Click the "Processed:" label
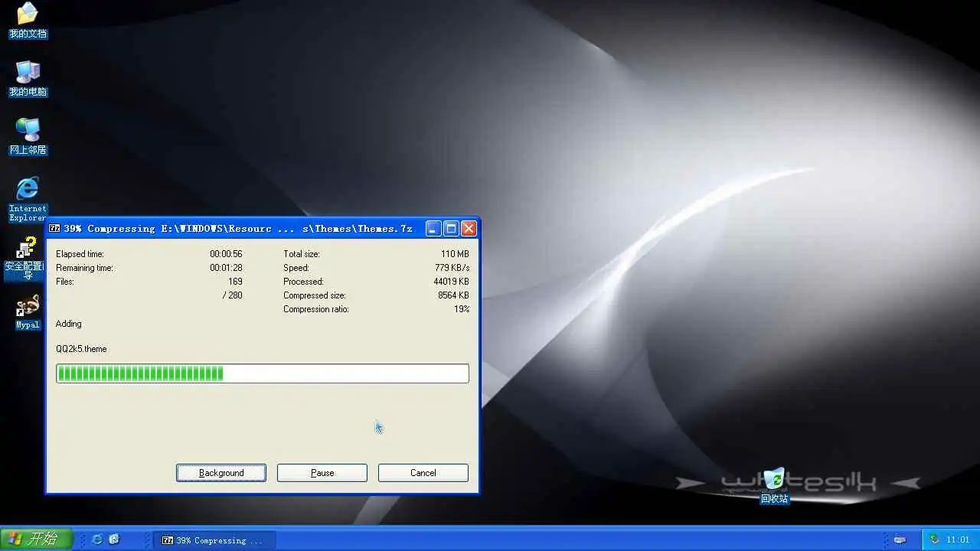Viewport: 980px width, 551px height. pyautogui.click(x=303, y=282)
